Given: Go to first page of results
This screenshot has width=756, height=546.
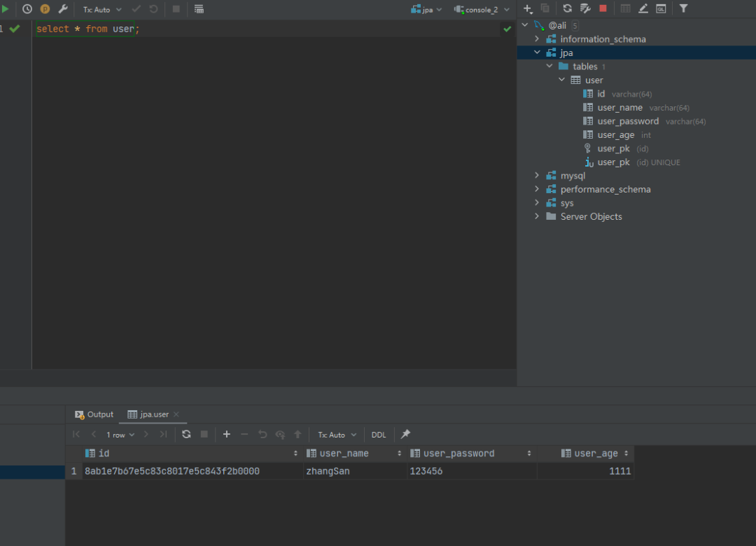Looking at the screenshot, I should click(x=76, y=434).
